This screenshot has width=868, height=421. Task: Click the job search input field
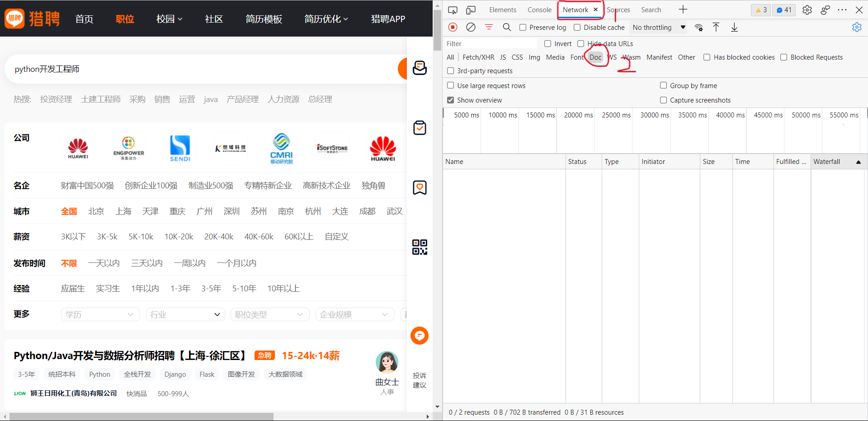[x=181, y=69]
